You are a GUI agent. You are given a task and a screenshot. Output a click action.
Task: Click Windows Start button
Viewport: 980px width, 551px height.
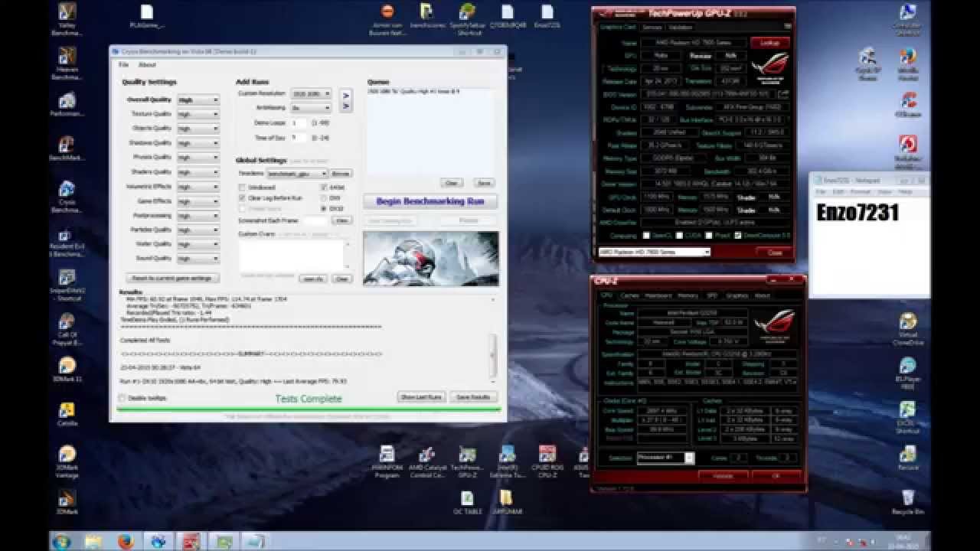(x=60, y=541)
